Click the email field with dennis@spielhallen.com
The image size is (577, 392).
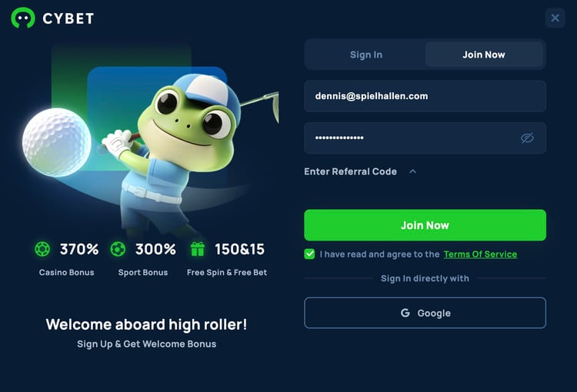pos(425,96)
